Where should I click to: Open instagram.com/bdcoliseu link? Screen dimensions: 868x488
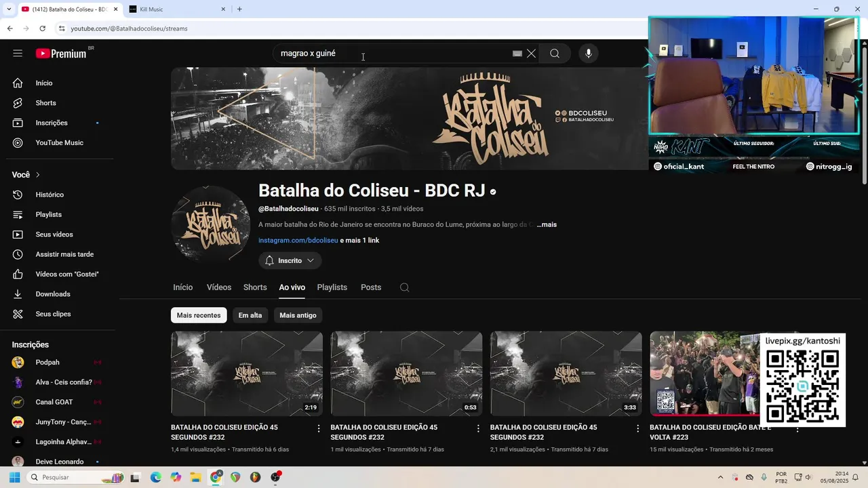[298, 241]
